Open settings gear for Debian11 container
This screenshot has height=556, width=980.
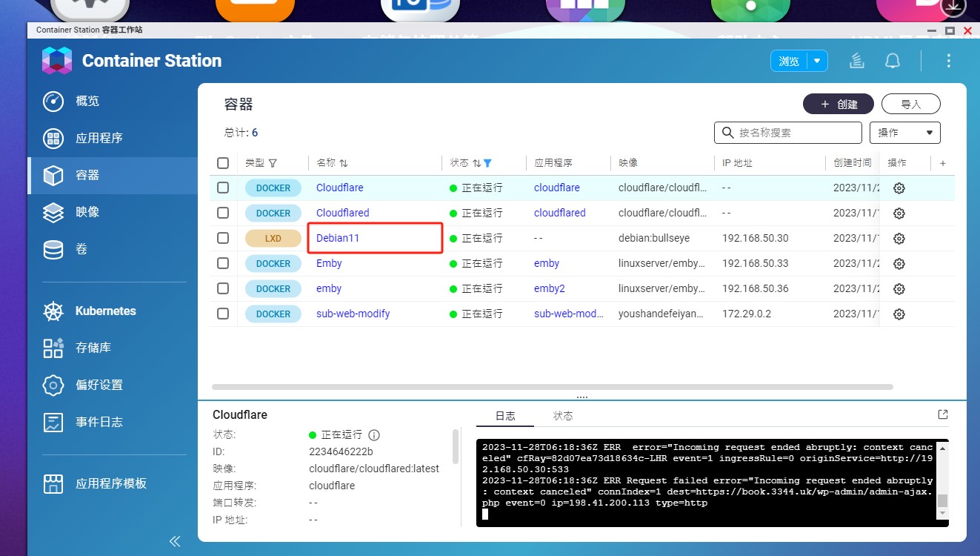[899, 238]
